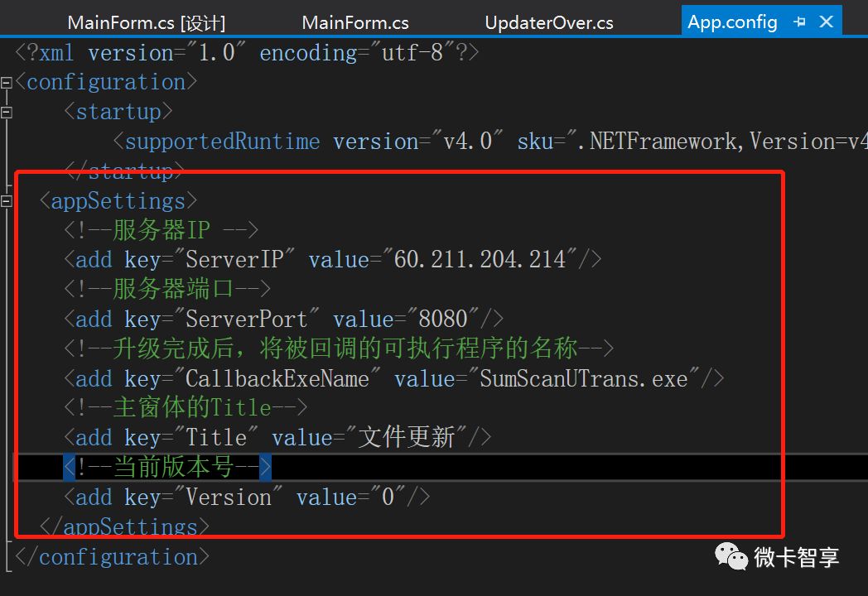
Task: Collapse the appSettings element outline
Action: click(7, 201)
